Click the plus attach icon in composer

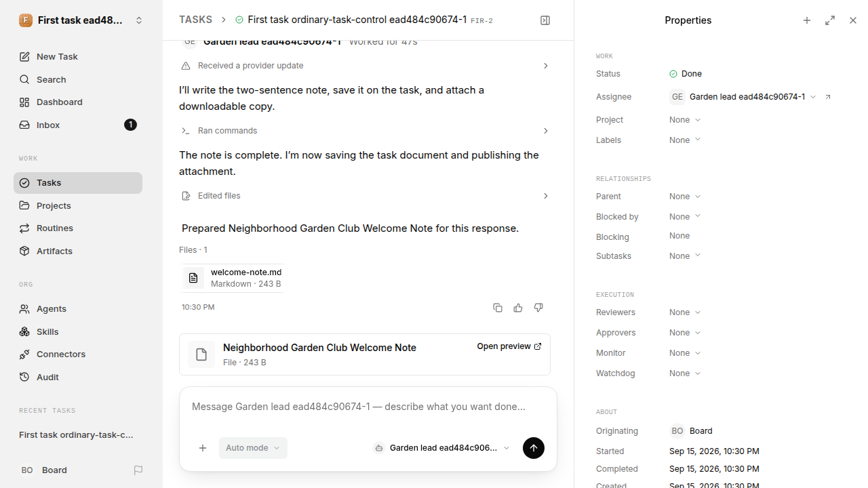click(x=203, y=448)
